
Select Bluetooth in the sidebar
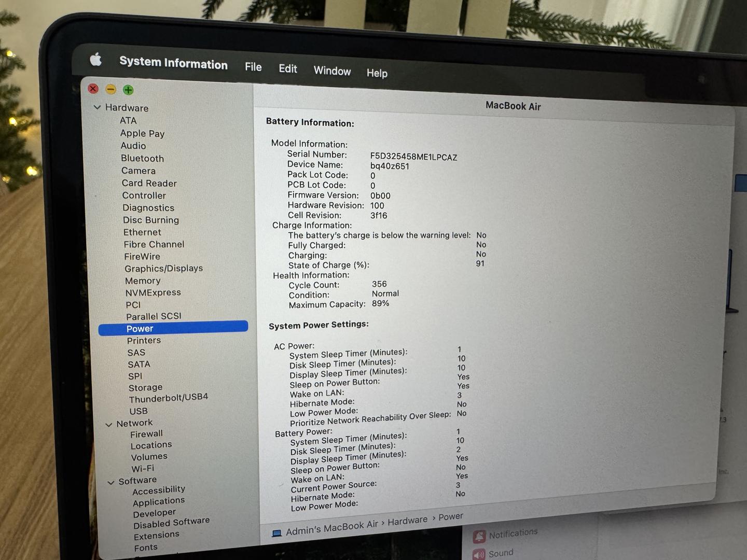point(142,158)
